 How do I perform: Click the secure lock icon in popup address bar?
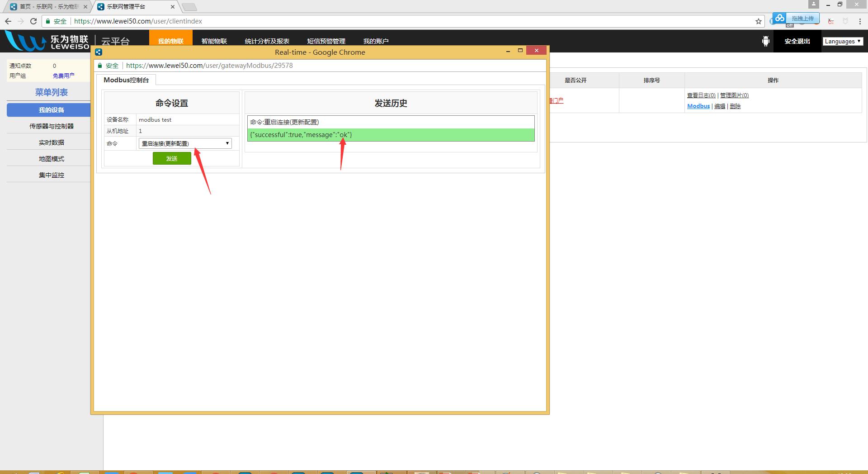(100, 66)
